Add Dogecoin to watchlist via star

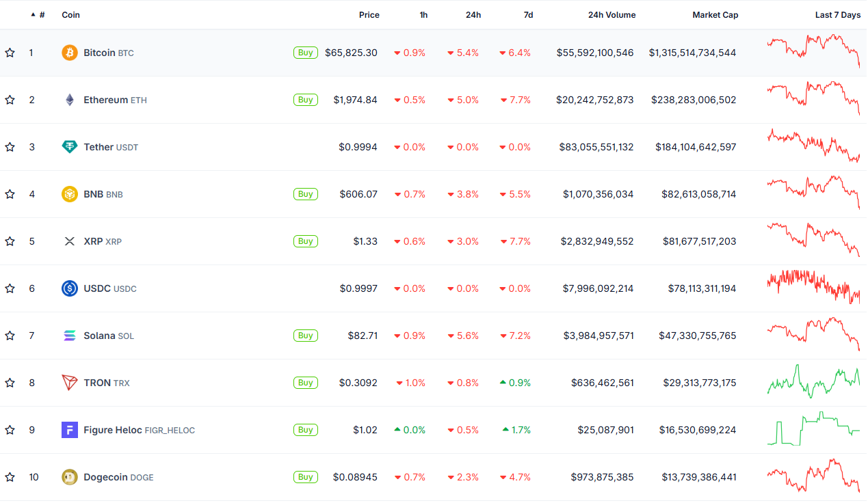click(10, 477)
